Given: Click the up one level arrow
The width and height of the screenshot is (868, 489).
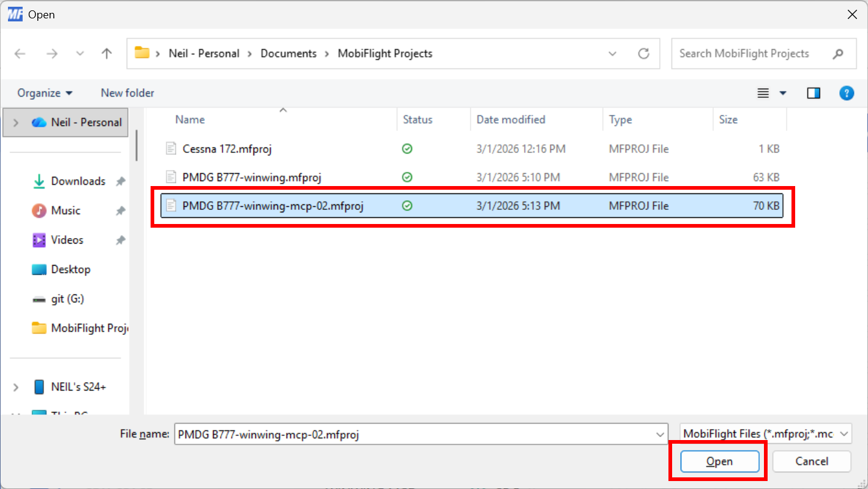Looking at the screenshot, I should (106, 53).
